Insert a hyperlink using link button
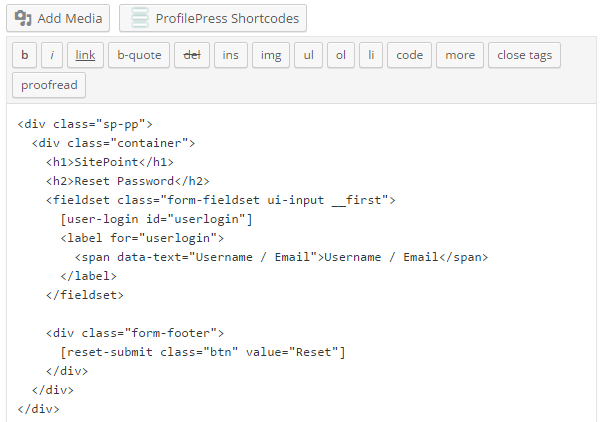 [x=85, y=55]
